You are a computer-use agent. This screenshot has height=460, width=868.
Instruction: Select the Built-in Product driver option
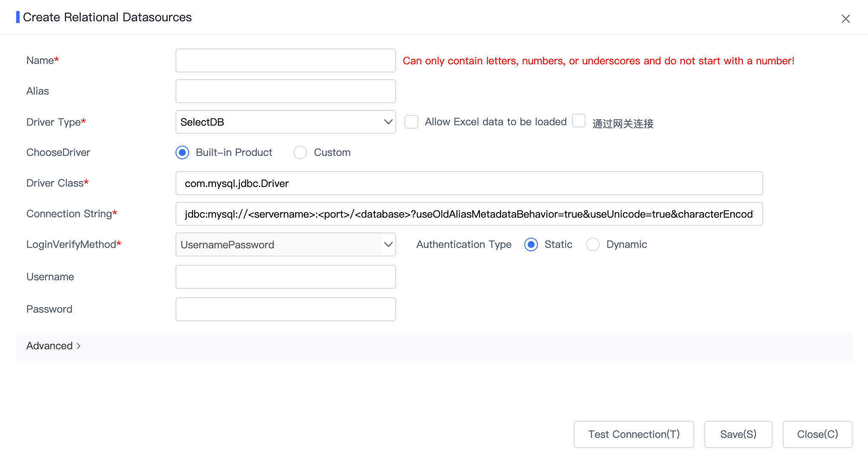coord(182,152)
